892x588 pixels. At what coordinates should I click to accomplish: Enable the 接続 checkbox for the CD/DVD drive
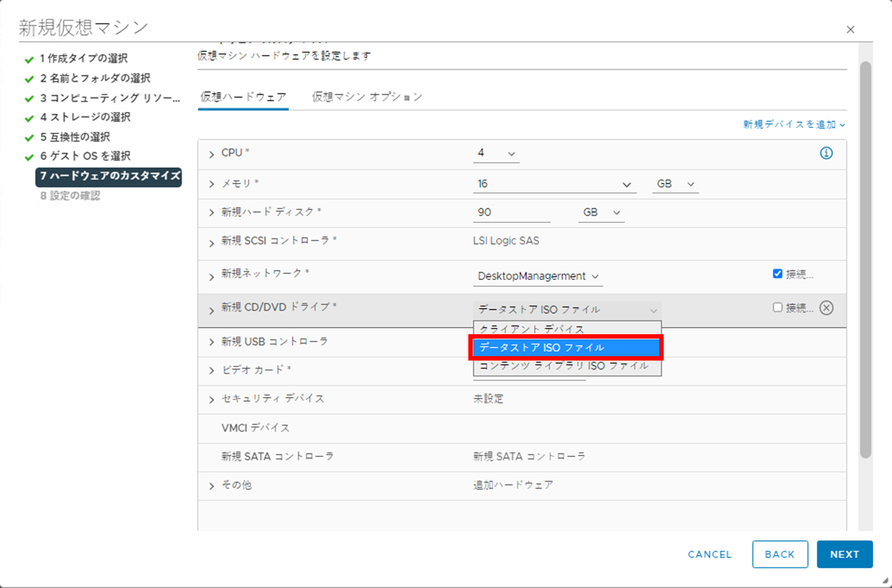click(778, 306)
